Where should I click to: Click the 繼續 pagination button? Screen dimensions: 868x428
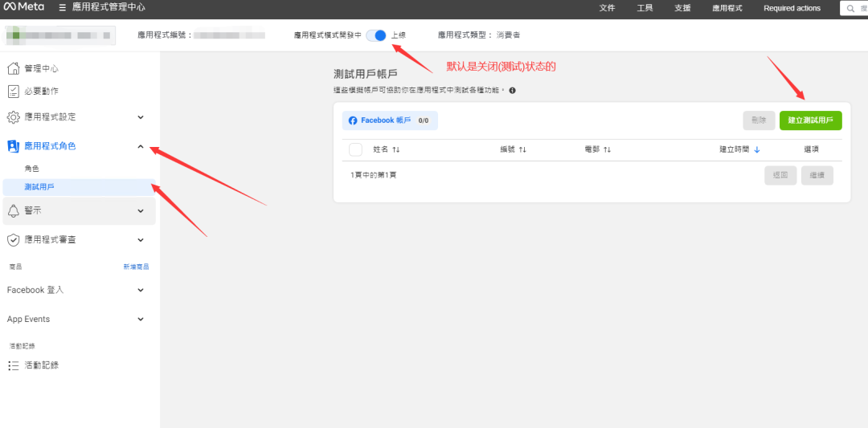tap(817, 175)
